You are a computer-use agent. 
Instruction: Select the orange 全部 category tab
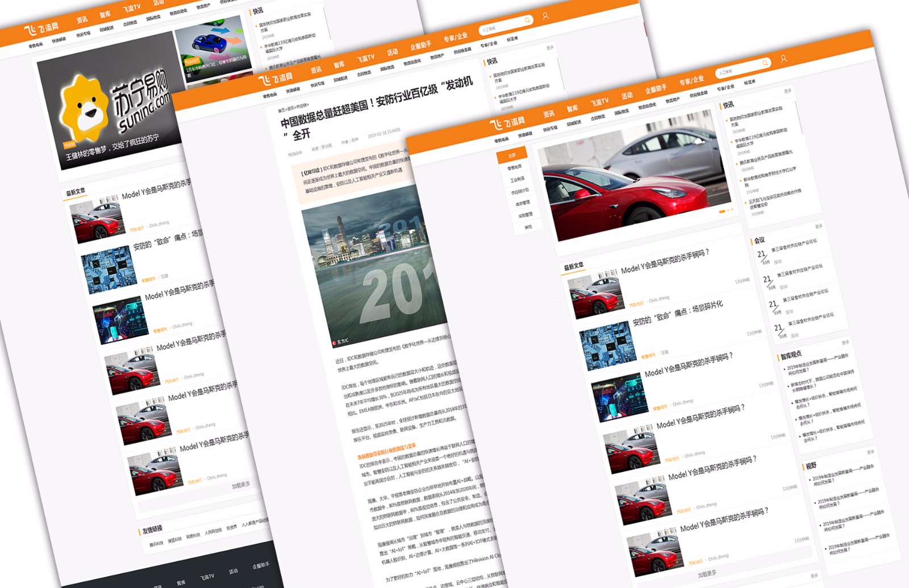point(512,155)
